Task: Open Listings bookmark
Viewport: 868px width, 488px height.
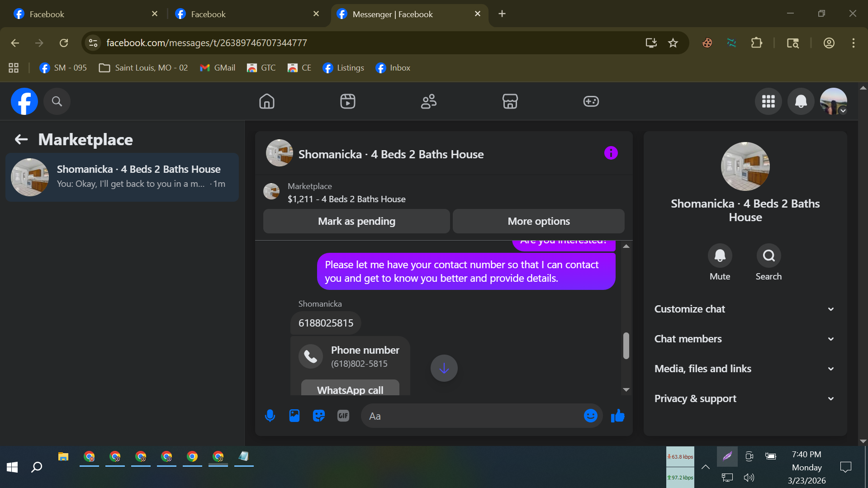Action: click(x=343, y=68)
